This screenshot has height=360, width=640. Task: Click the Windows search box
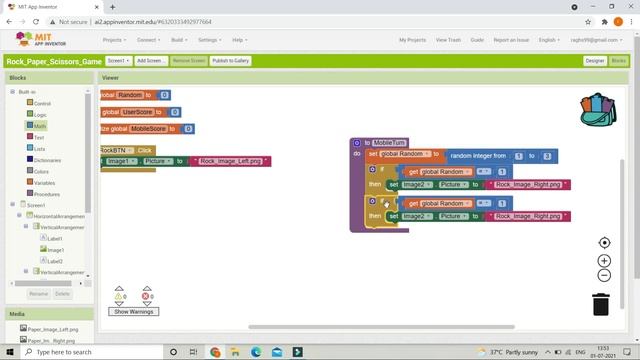pyautogui.click(x=91, y=352)
